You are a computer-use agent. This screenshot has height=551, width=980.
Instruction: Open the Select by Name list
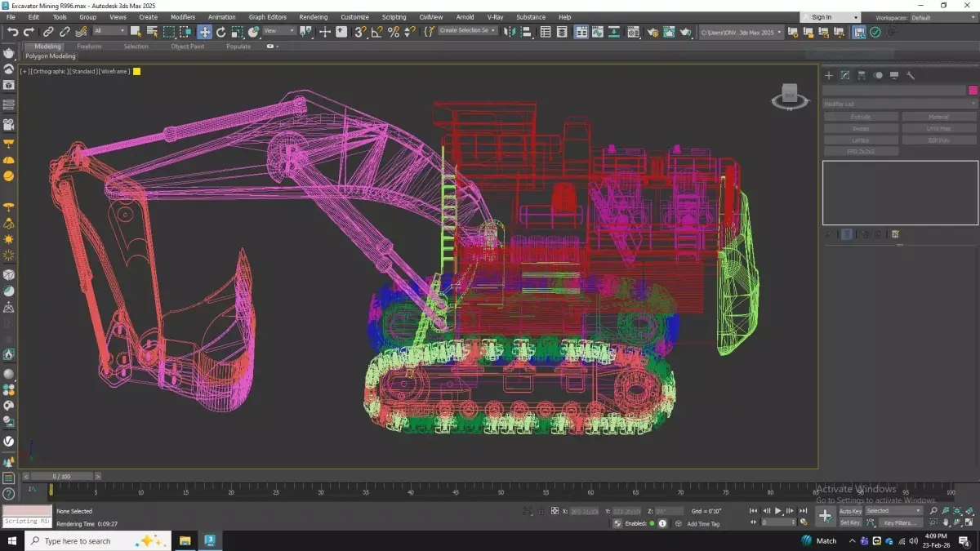pyautogui.click(x=152, y=32)
